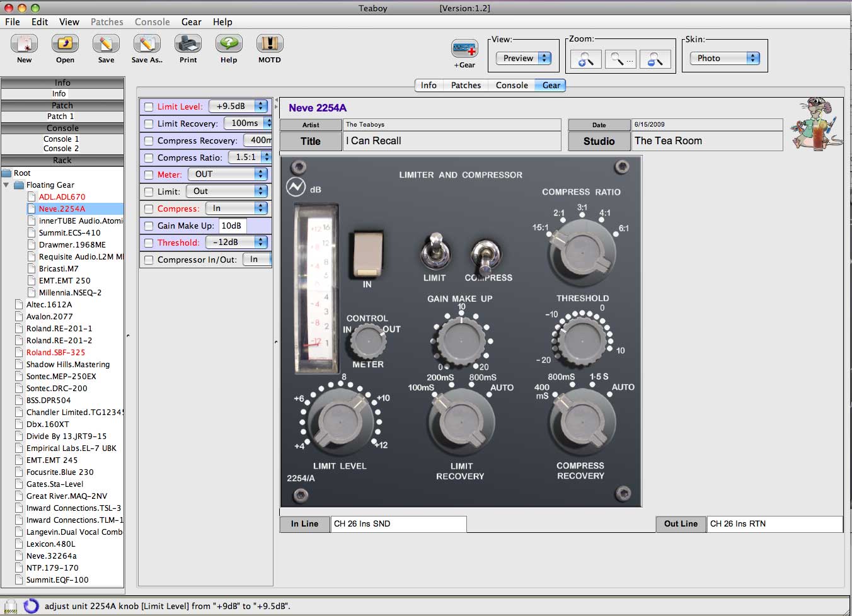Click the Help toolbar icon
Image resolution: width=852 pixels, height=616 pixels.
[x=229, y=43]
